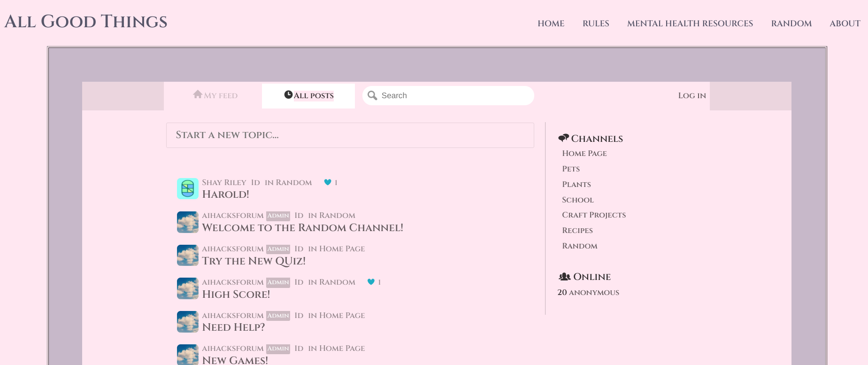Click the clock icon beside All Posts
This screenshot has width=868, height=365.
(289, 94)
